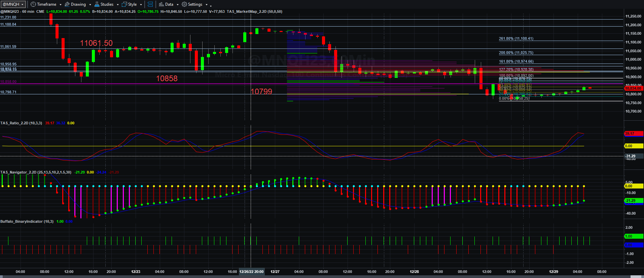Open the Style menu label
This screenshot has height=278, width=644.
coord(133,4)
